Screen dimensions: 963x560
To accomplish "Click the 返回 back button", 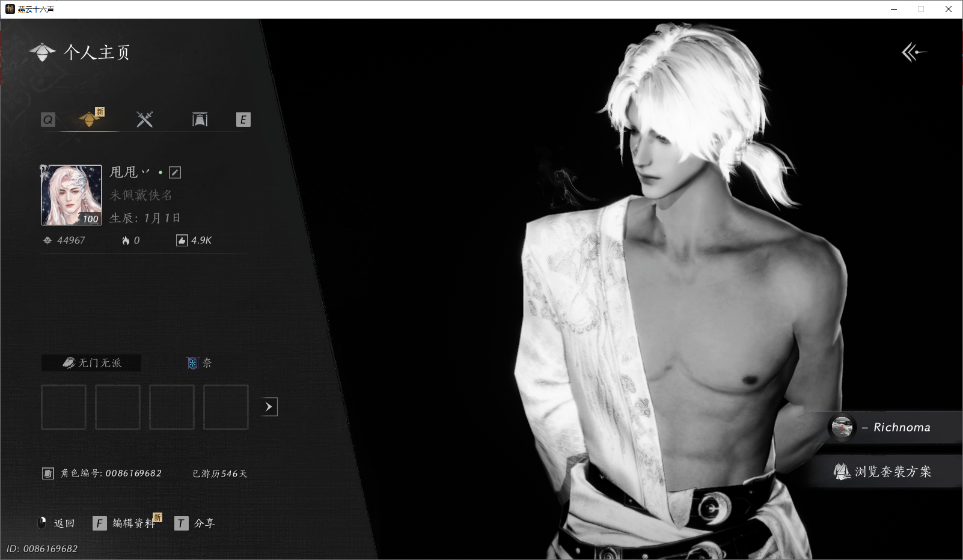I will (x=57, y=523).
